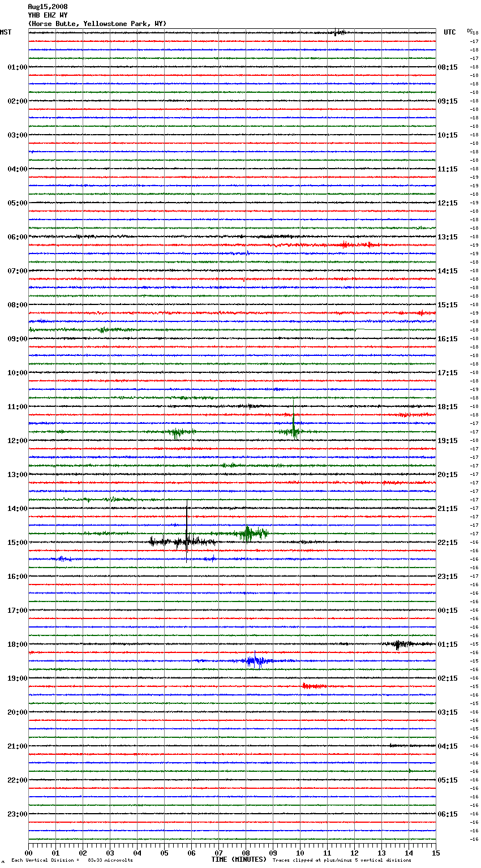481x868 pixels.
Task: Select the 05:00 MST time label
Action: (x=18, y=203)
